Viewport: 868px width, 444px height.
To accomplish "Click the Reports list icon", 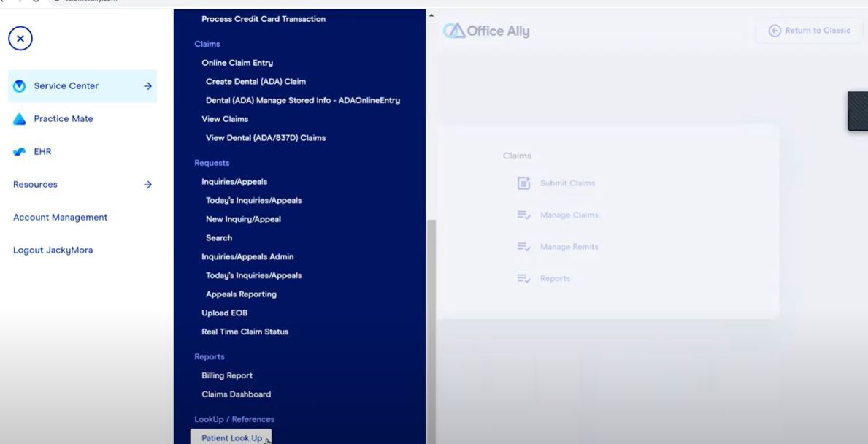I will click(x=523, y=278).
